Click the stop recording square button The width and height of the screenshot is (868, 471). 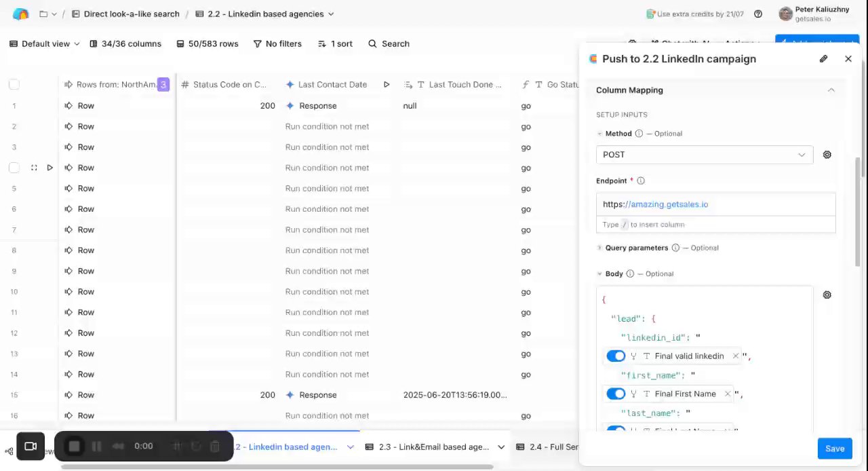tap(75, 446)
